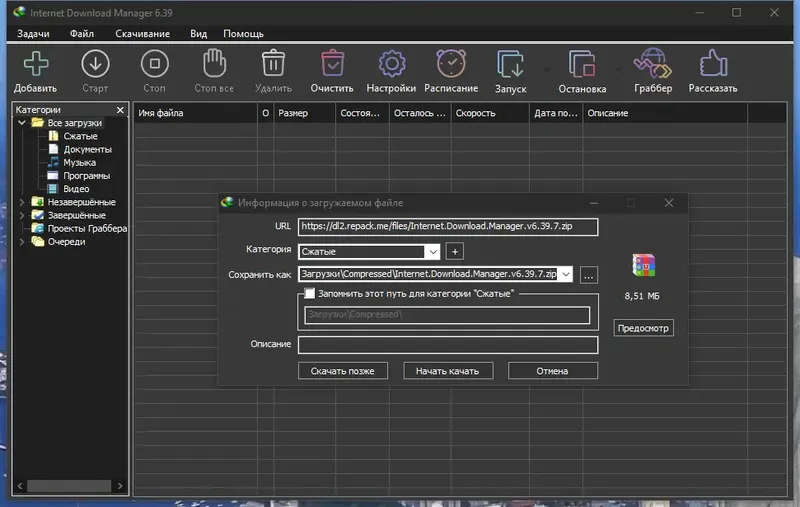Click the Рассказать thumbs-up icon
Screen dimensions: 800x507
[x=713, y=64]
